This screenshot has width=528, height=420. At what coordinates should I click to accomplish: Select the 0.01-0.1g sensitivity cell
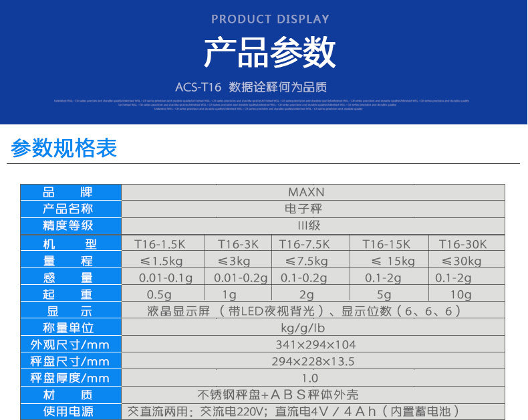coord(163,277)
